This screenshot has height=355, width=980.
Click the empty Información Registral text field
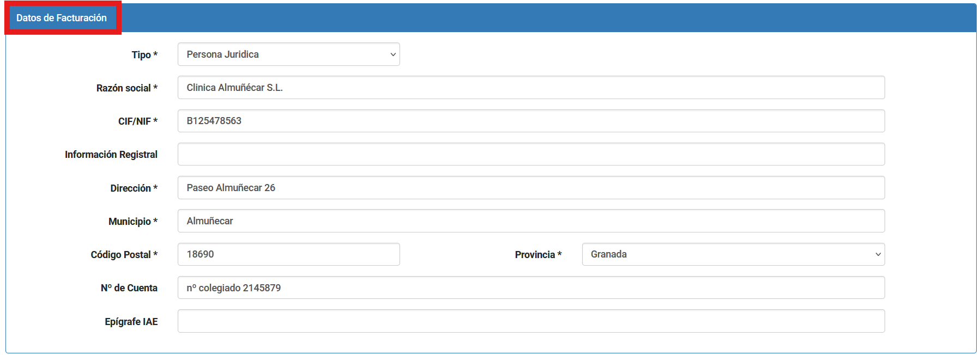[x=530, y=154]
